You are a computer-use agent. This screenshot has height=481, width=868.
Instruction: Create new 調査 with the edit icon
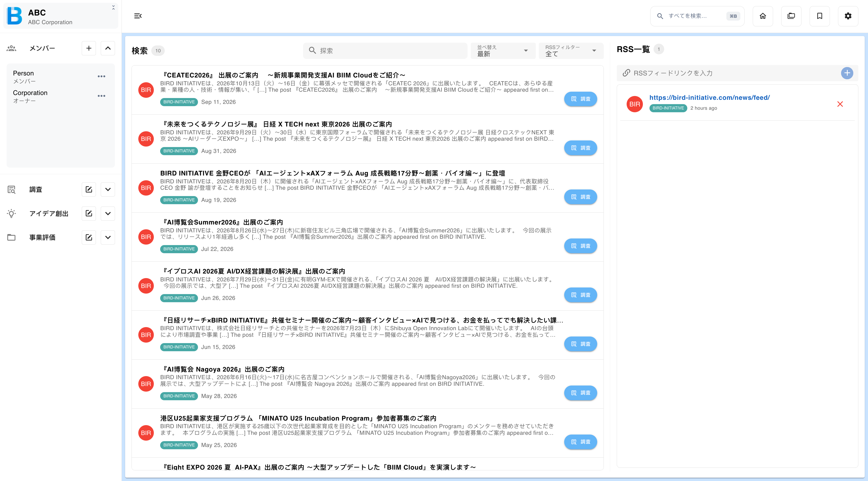click(89, 189)
